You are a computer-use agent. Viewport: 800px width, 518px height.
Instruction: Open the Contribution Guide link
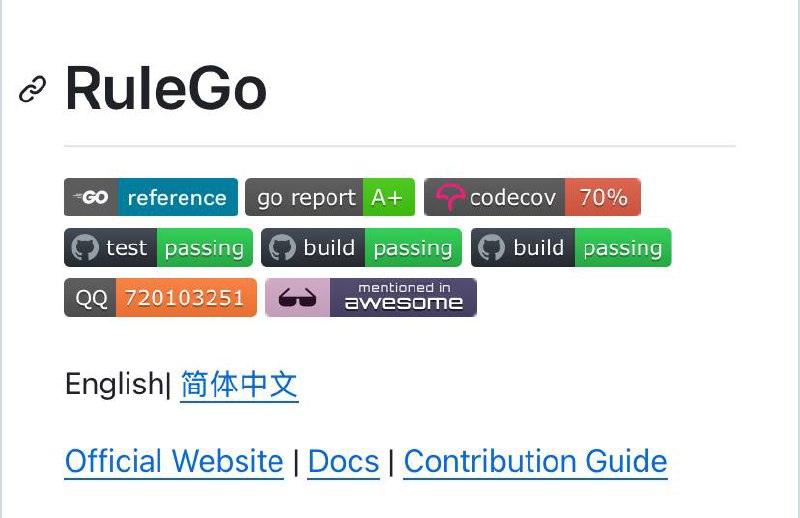click(536, 461)
